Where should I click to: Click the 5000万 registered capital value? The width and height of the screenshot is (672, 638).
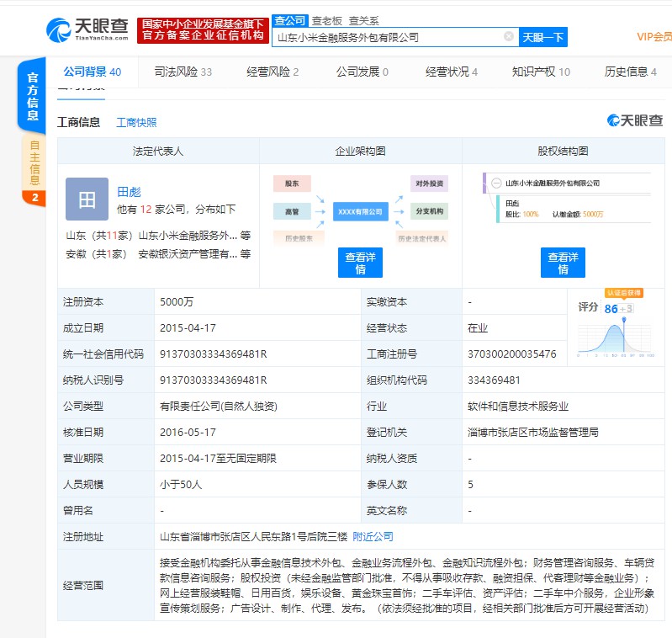click(177, 302)
